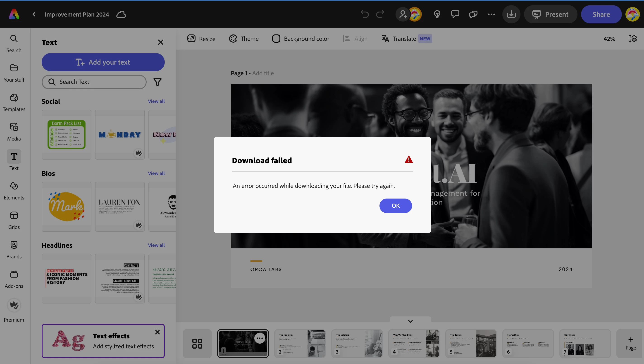Click the lightbulb ideas icon
This screenshot has height=364, width=644.
pyautogui.click(x=437, y=15)
